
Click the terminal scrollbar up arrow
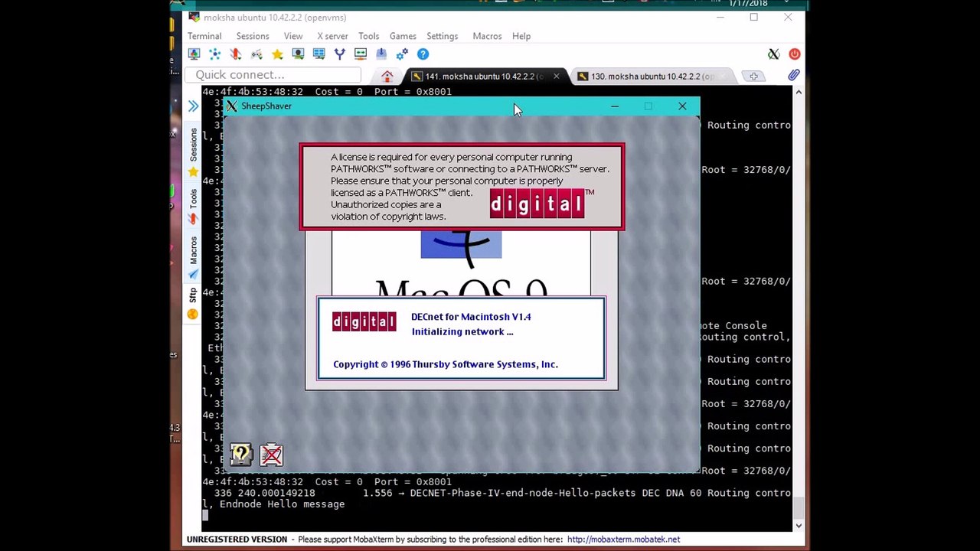[799, 92]
